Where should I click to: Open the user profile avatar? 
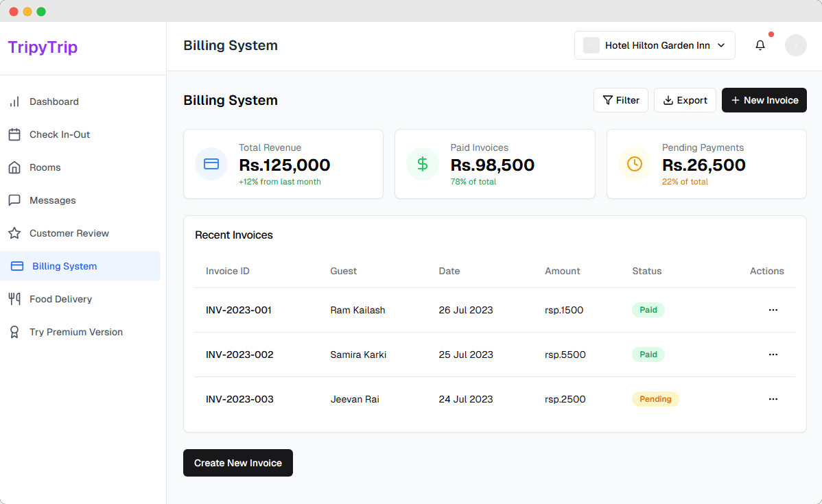tap(795, 45)
